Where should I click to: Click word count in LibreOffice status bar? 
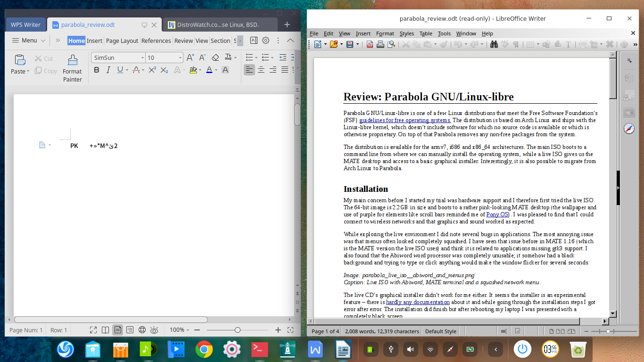382,331
